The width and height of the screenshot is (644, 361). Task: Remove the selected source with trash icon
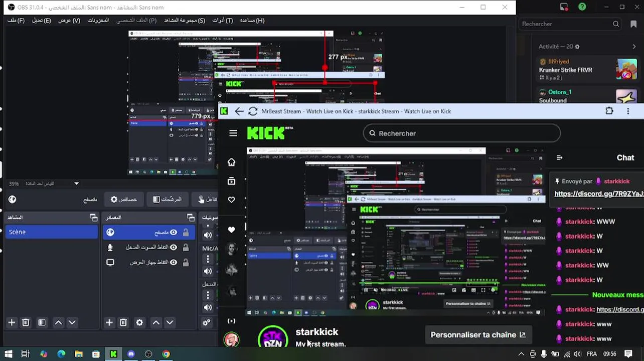point(123,322)
